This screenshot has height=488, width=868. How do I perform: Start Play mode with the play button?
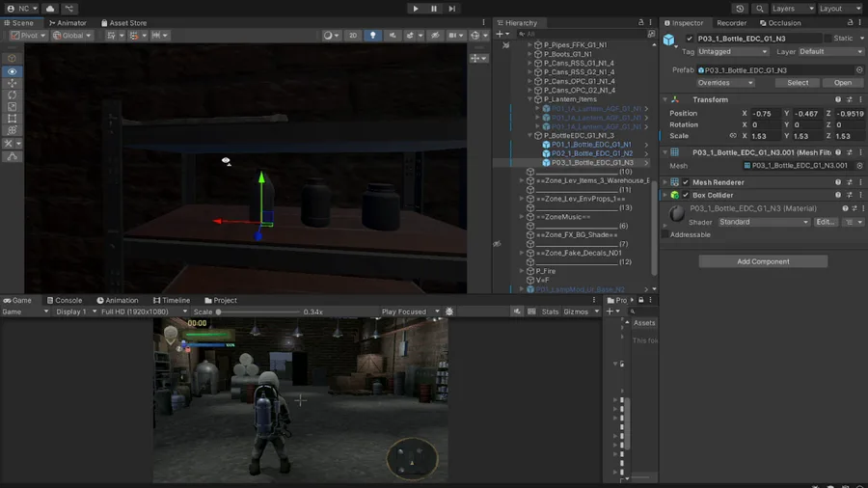[415, 9]
